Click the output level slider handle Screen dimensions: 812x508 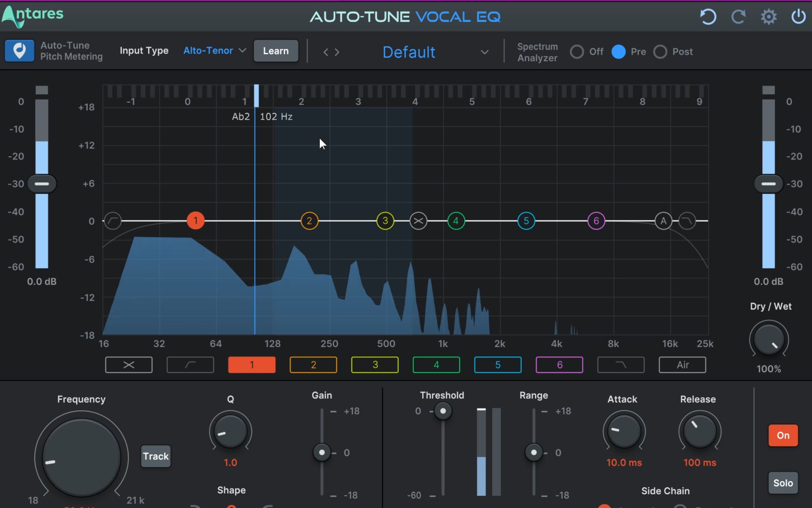pyautogui.click(x=769, y=184)
